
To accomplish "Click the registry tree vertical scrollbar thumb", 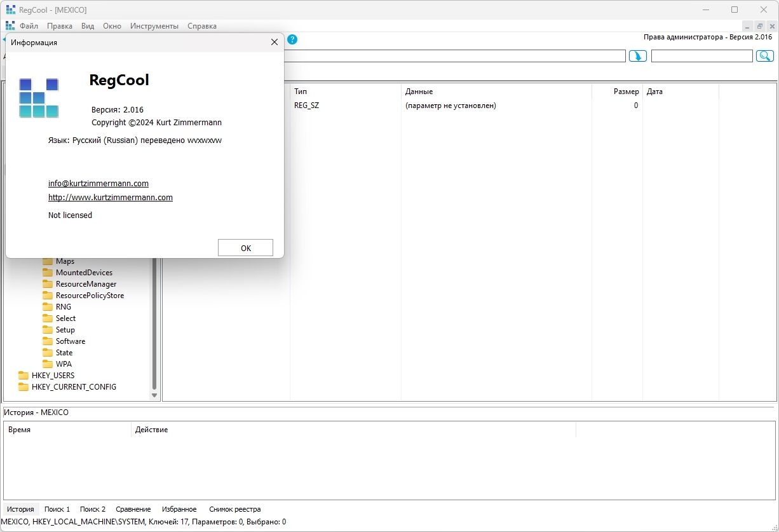I will coord(154,323).
